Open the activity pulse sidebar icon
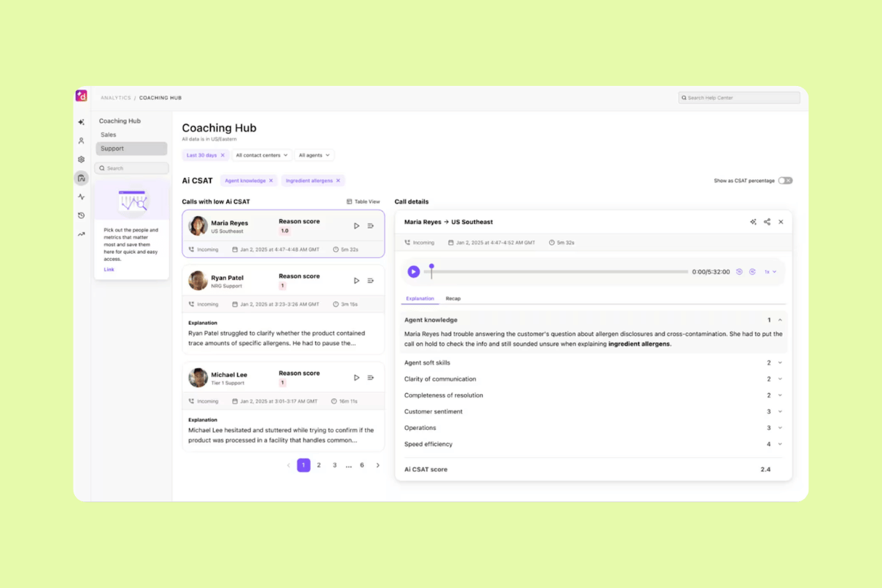This screenshot has height=588, width=882. click(82, 197)
